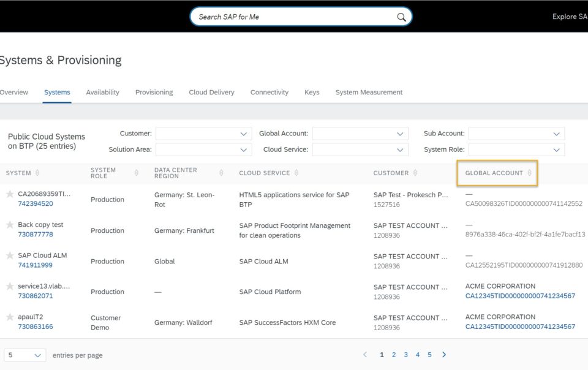Change entries per page dropdown
The image size is (588, 370).
24,355
